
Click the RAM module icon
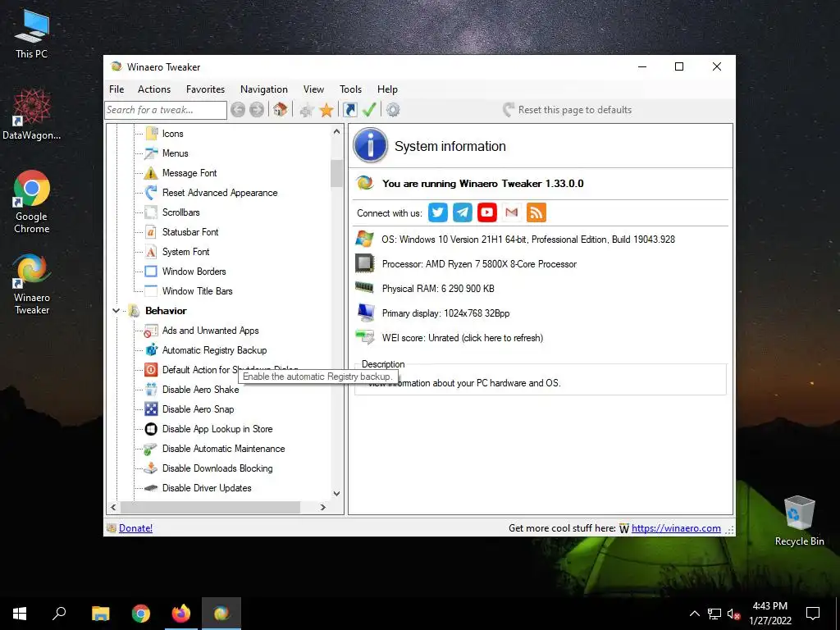[x=364, y=288]
